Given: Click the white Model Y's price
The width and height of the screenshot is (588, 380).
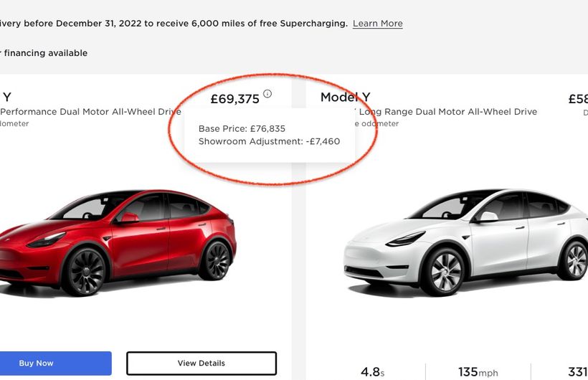Looking at the screenshot, I should (577, 99).
